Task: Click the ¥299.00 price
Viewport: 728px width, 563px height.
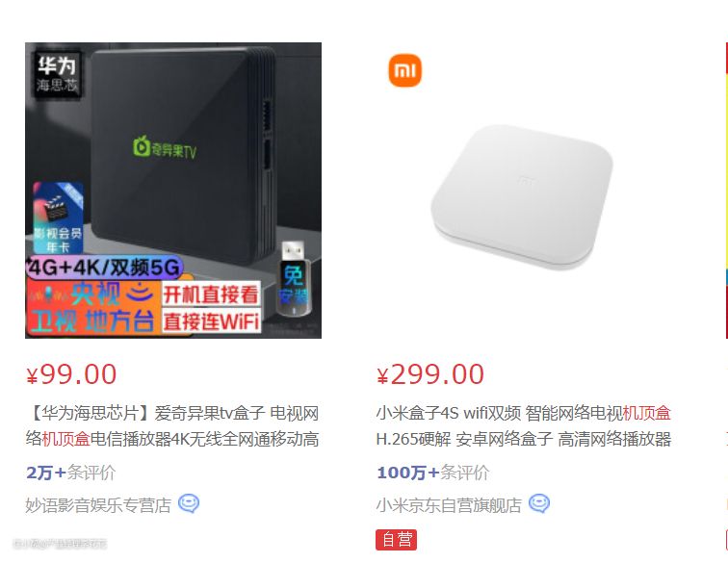Action: (x=430, y=374)
